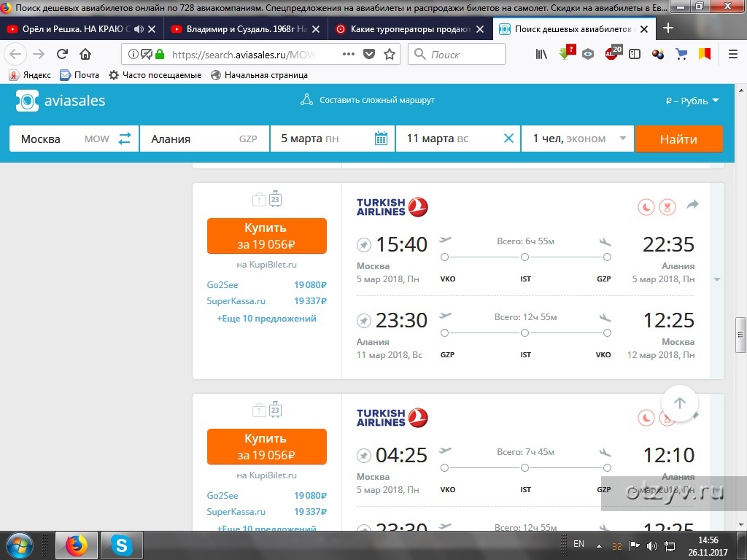Expand the 15:40 ticket details arrow
This screenshot has height=560, width=747.
(x=717, y=279)
